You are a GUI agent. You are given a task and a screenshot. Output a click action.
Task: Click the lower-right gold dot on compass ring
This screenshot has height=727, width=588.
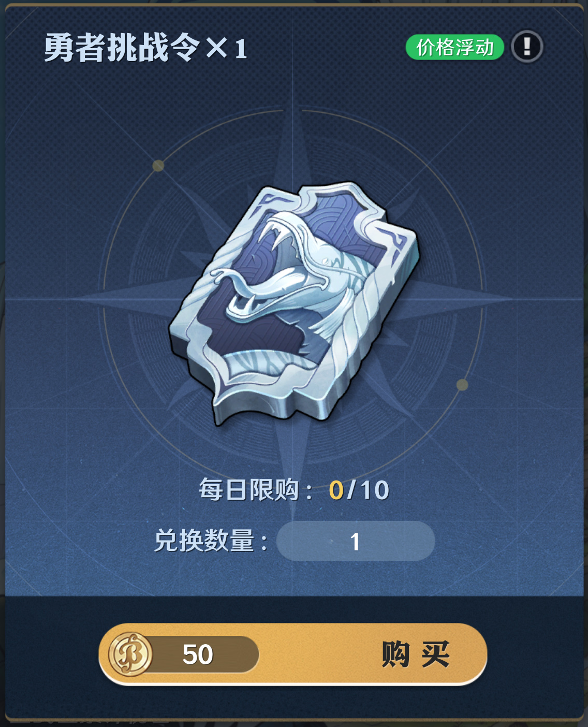tap(462, 385)
